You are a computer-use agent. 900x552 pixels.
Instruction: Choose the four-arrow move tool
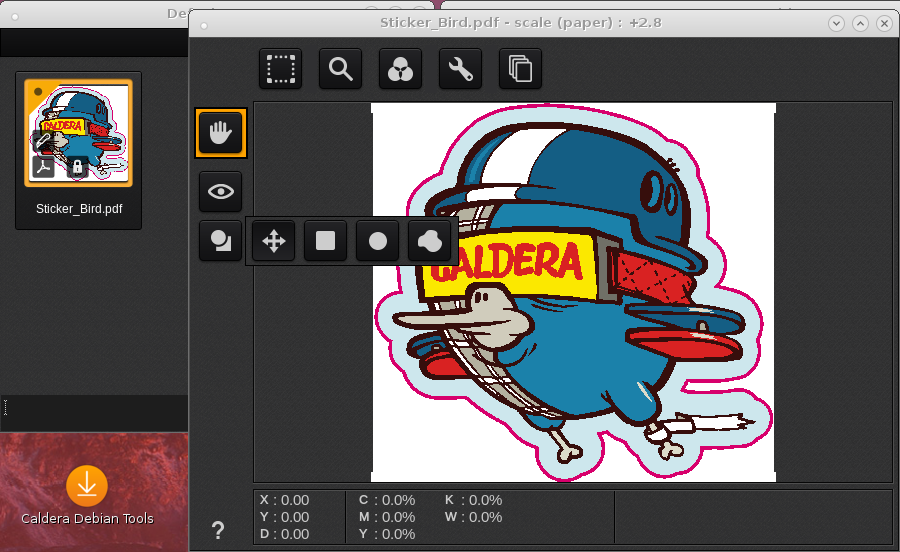pos(274,240)
